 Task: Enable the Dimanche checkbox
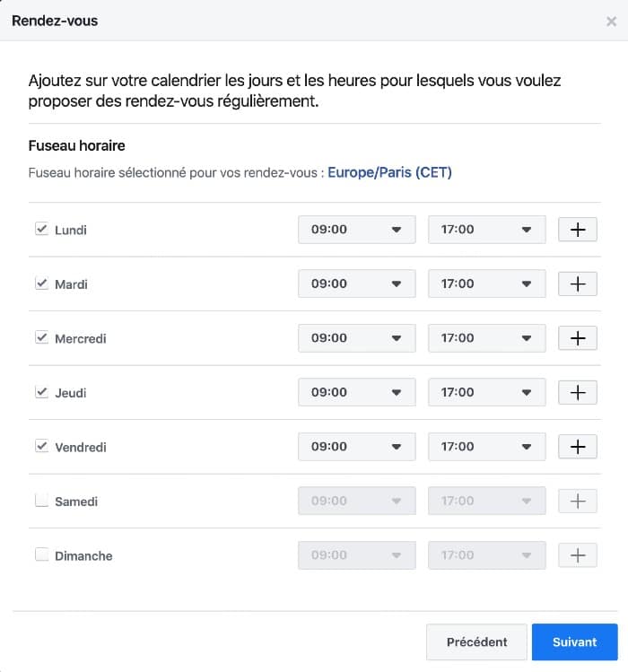click(41, 554)
